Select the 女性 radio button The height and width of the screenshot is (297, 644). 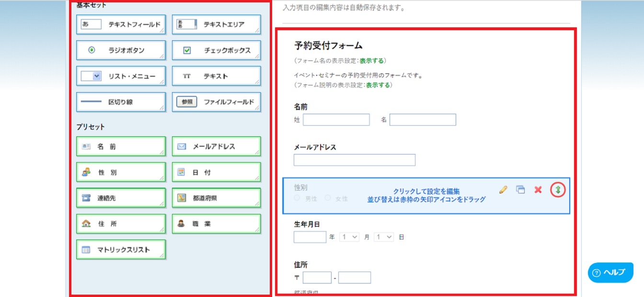pyautogui.click(x=328, y=198)
